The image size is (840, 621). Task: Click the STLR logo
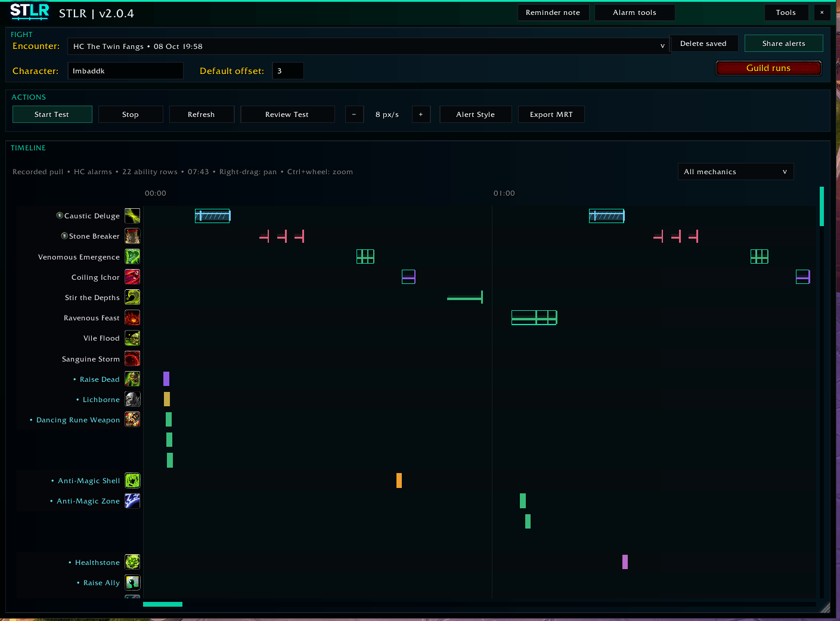(x=30, y=11)
